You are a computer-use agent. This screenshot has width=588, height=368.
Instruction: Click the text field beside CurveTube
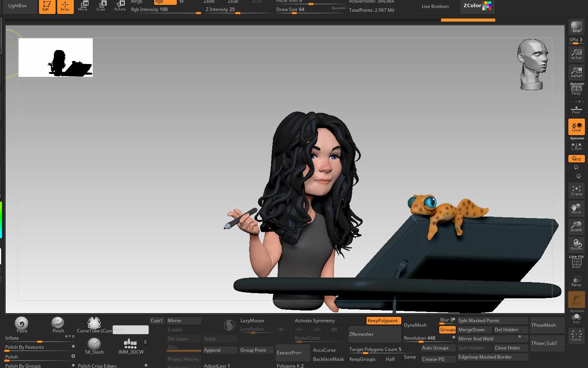[x=131, y=330]
